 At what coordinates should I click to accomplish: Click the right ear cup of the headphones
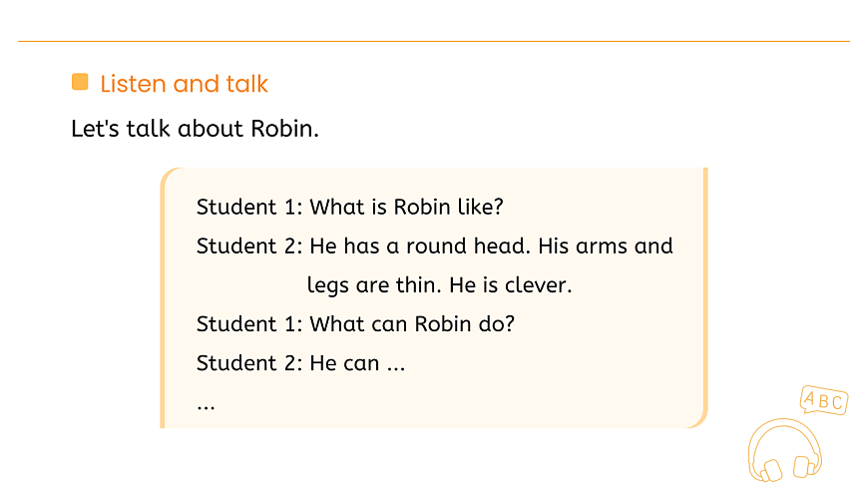(x=801, y=466)
